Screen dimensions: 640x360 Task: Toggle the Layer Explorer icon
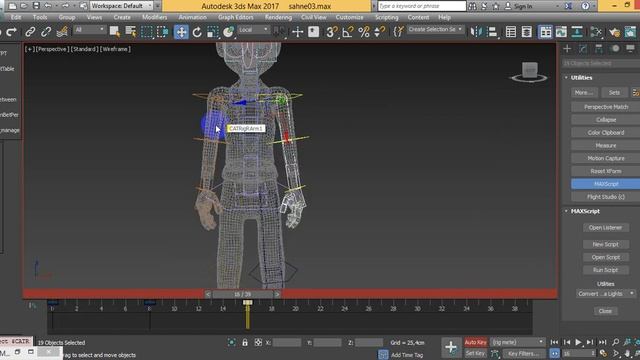[x=527, y=32]
